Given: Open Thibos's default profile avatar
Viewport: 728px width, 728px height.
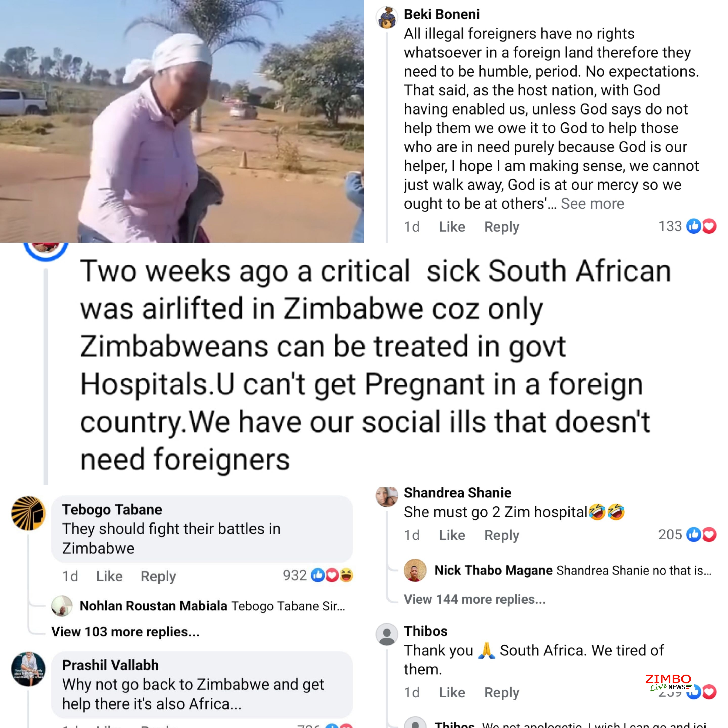Looking at the screenshot, I should (386, 634).
